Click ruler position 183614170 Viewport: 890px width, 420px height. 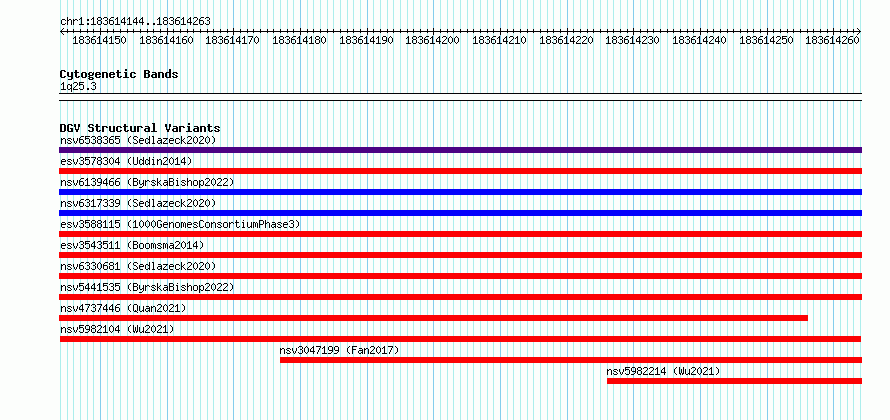(233, 40)
